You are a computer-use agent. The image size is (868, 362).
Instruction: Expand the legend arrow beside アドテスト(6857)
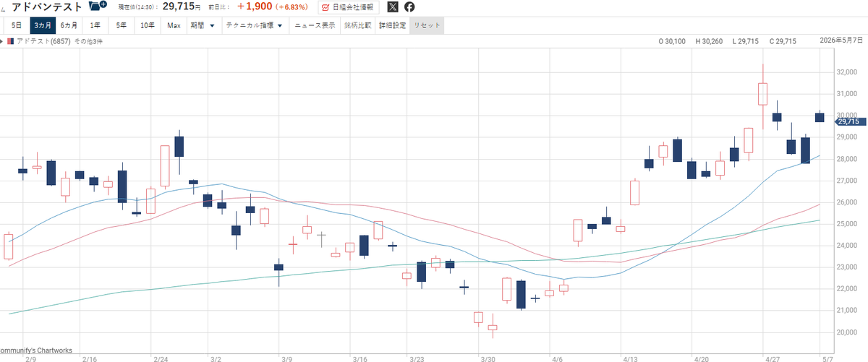tap(3, 41)
